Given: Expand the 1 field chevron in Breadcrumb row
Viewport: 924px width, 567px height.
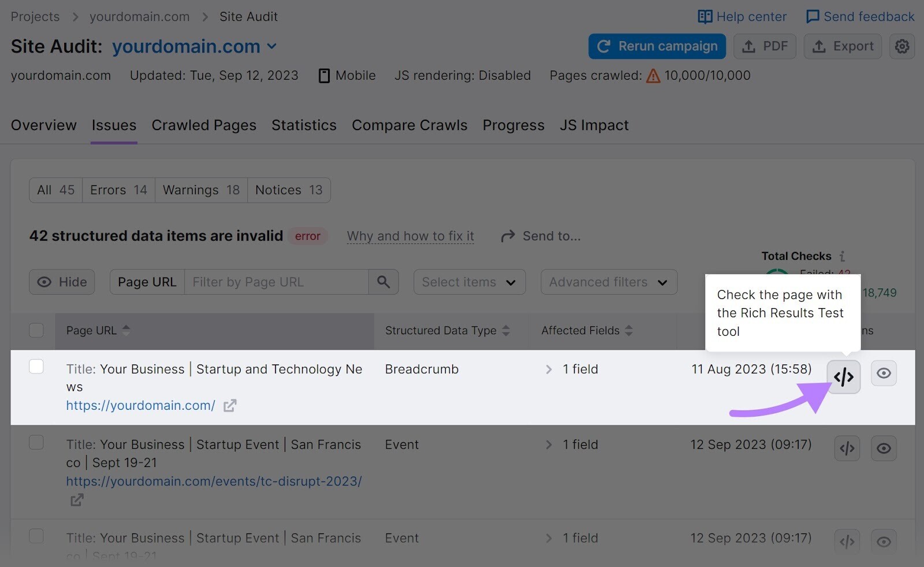Looking at the screenshot, I should 549,369.
